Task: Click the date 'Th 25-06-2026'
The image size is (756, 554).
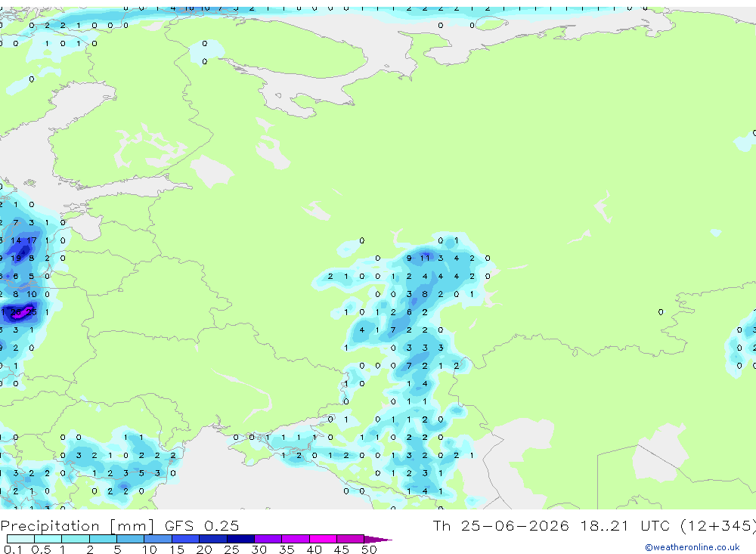Action: coord(500,525)
